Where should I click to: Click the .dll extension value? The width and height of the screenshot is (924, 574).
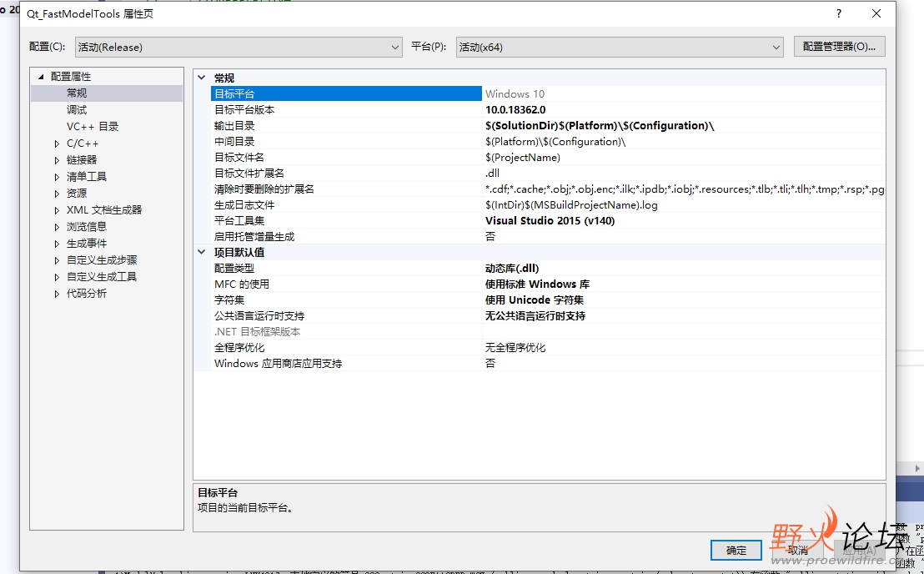point(493,174)
